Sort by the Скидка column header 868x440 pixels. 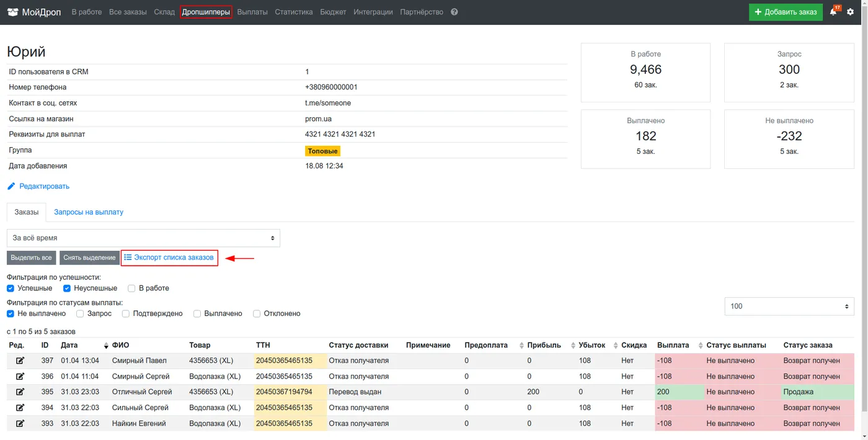[634, 345]
